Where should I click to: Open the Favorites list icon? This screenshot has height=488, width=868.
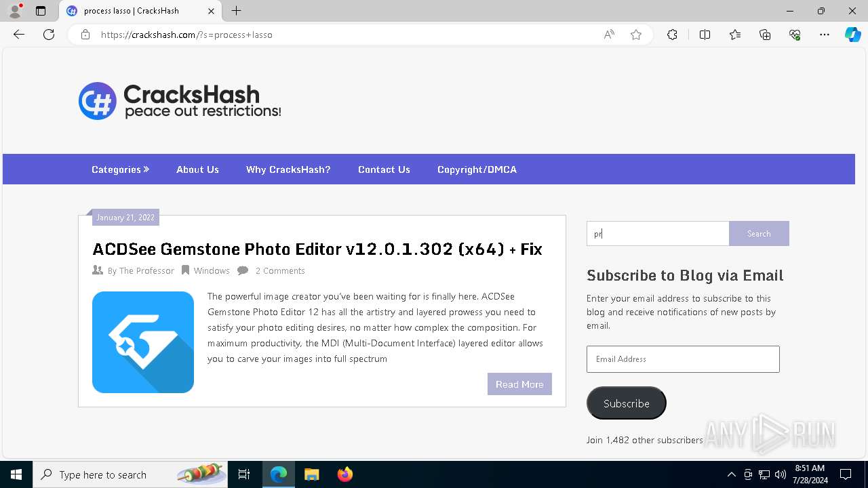point(735,35)
